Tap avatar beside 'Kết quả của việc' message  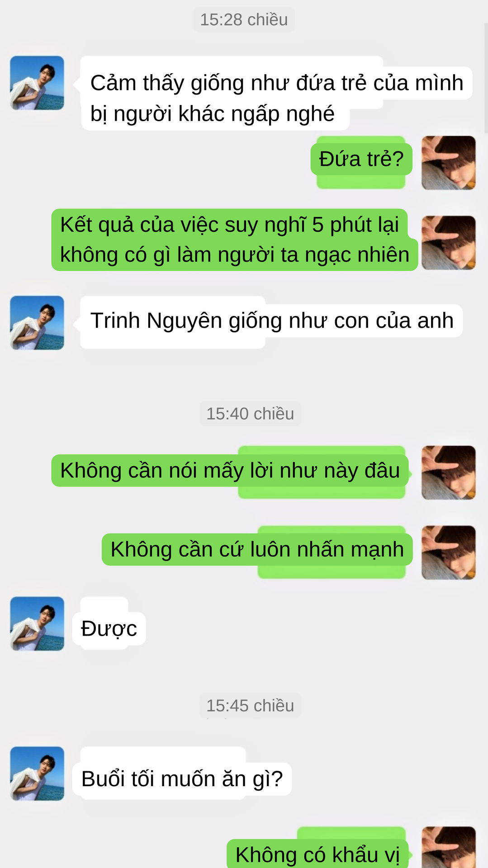tap(449, 243)
